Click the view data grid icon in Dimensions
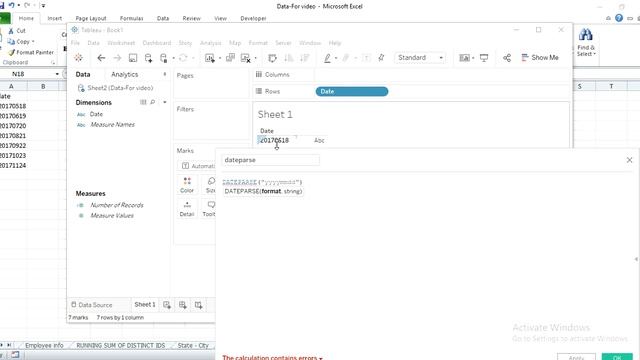Screen dimensions: 640x360 click(x=143, y=102)
